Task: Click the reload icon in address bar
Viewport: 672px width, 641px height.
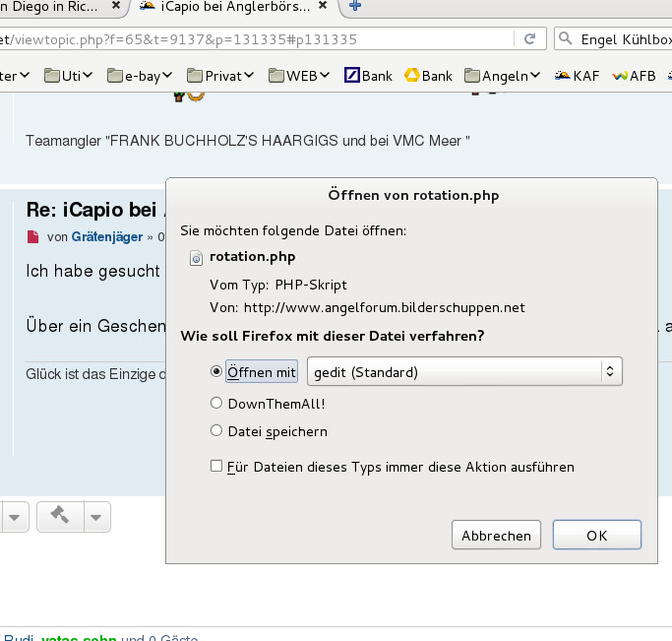Action: pos(530,39)
